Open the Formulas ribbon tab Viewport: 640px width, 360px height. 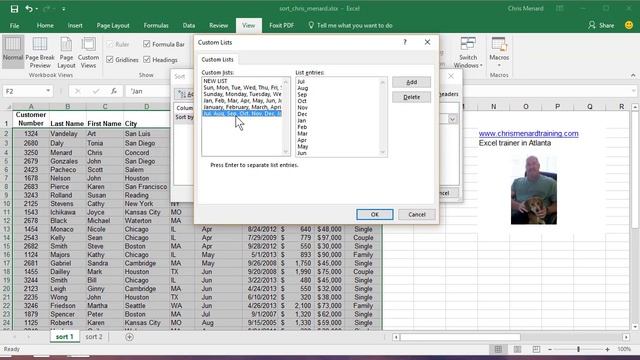click(156, 25)
